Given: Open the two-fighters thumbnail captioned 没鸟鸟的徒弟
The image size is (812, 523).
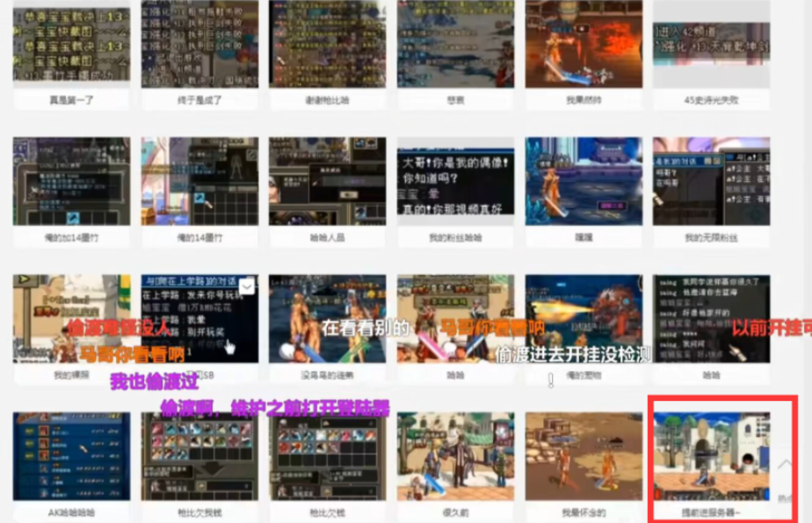Looking at the screenshot, I should tap(327, 318).
